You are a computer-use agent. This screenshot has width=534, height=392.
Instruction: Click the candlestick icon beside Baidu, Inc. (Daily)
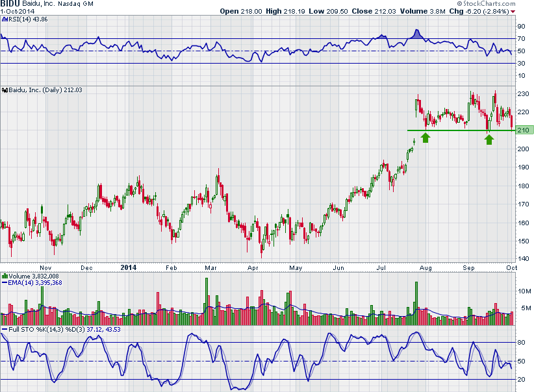point(5,90)
